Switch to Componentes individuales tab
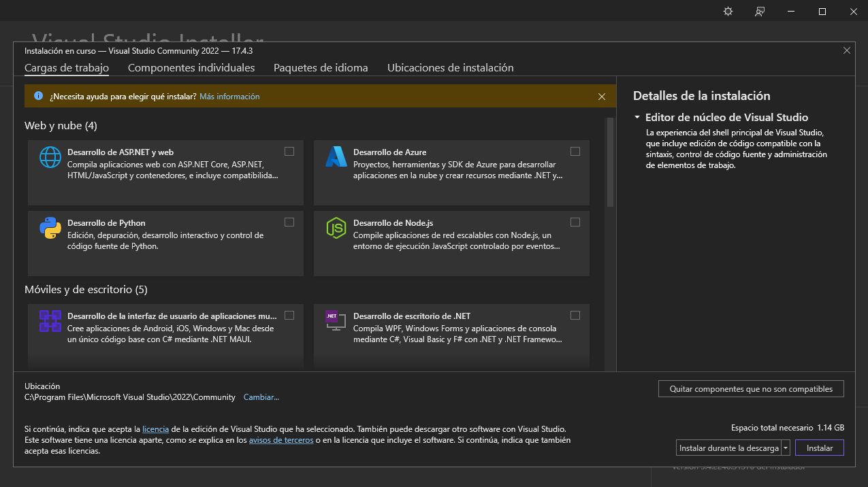 [x=191, y=68]
